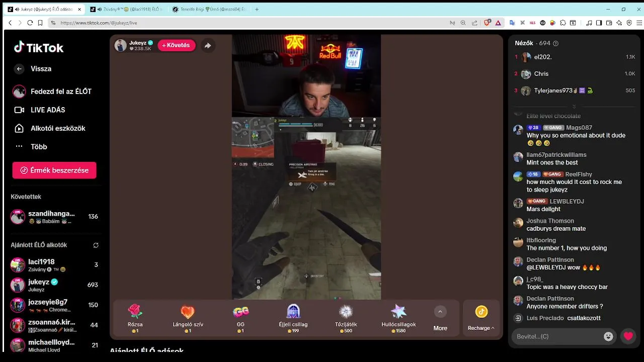Click the Érmék beszerzése button
Image resolution: width=644 pixels, height=362 pixels.
(x=54, y=170)
